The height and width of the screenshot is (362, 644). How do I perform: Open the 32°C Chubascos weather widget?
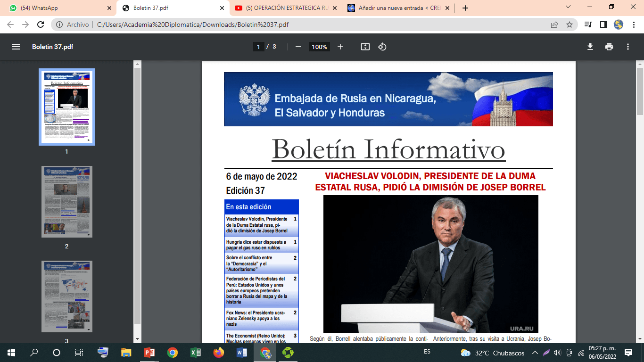pyautogui.click(x=492, y=353)
